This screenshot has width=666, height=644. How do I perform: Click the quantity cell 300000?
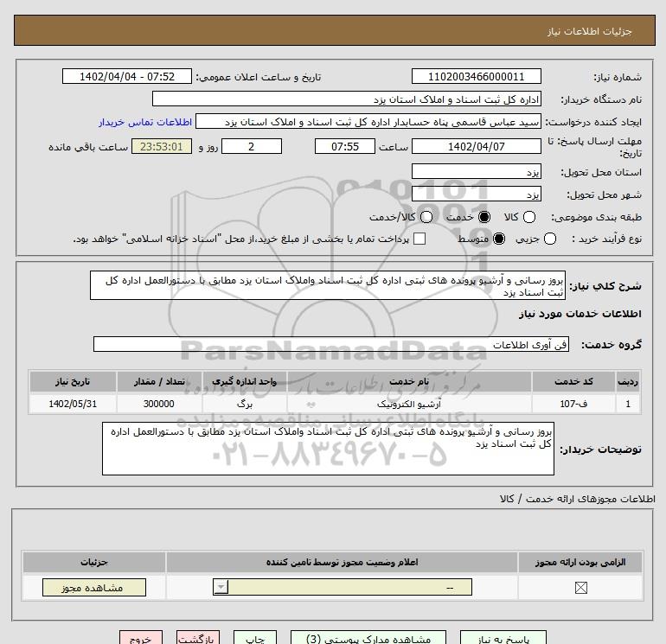click(159, 404)
